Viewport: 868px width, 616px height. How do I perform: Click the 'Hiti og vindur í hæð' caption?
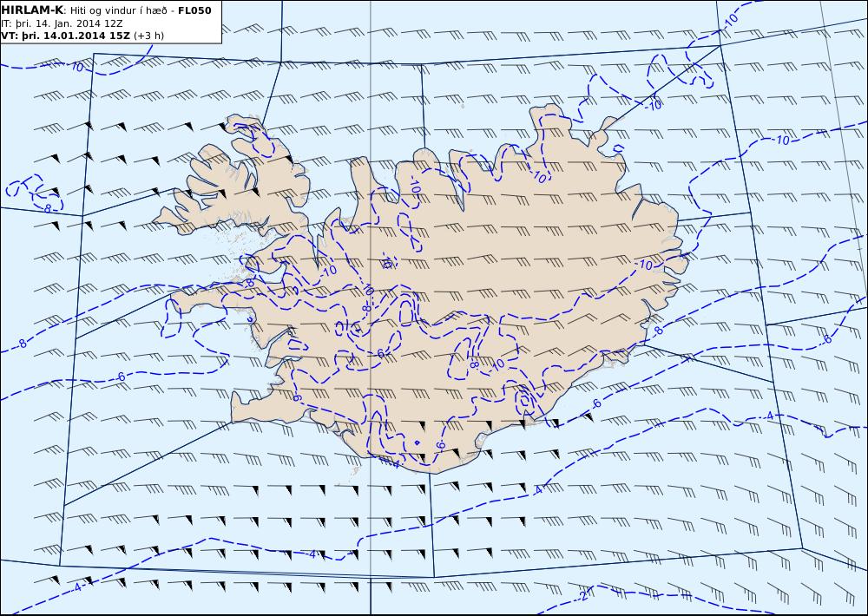[x=120, y=10]
